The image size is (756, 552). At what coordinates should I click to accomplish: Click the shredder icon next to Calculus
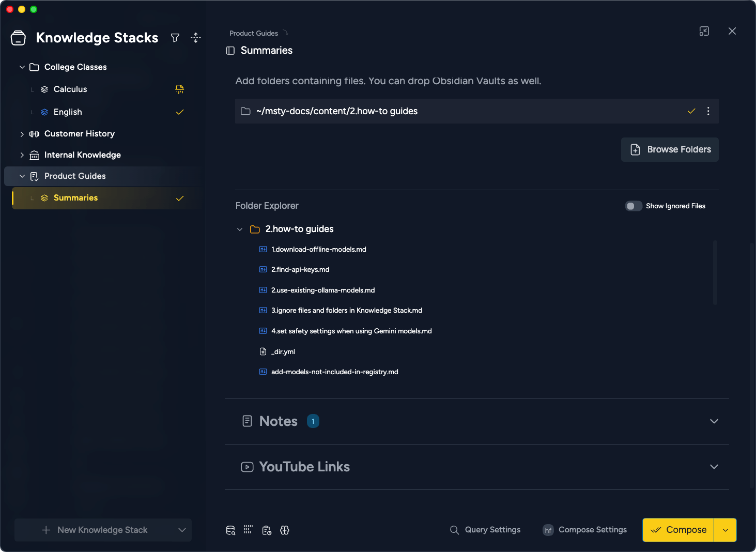tap(180, 89)
